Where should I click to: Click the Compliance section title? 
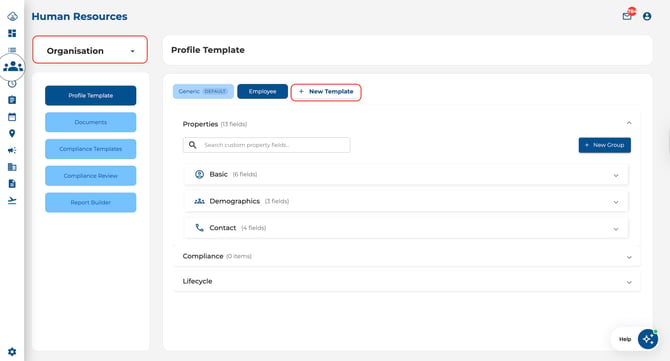[x=203, y=256]
